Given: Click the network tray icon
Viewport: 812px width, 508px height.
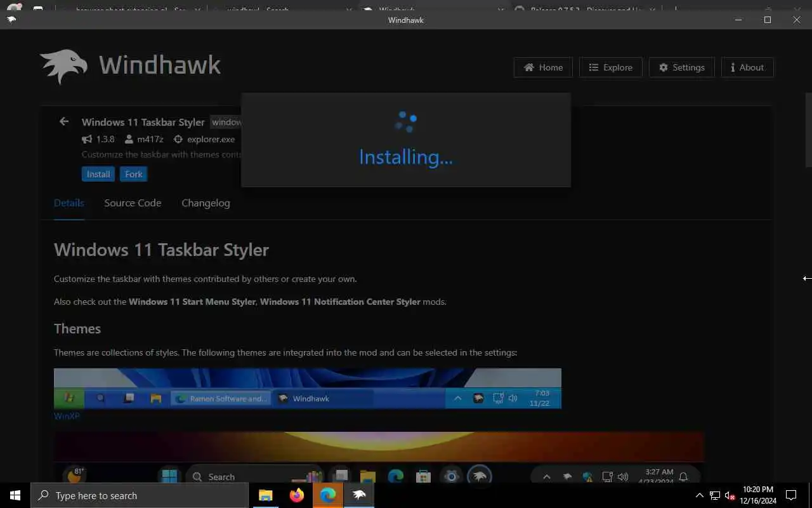Looking at the screenshot, I should click(x=715, y=495).
